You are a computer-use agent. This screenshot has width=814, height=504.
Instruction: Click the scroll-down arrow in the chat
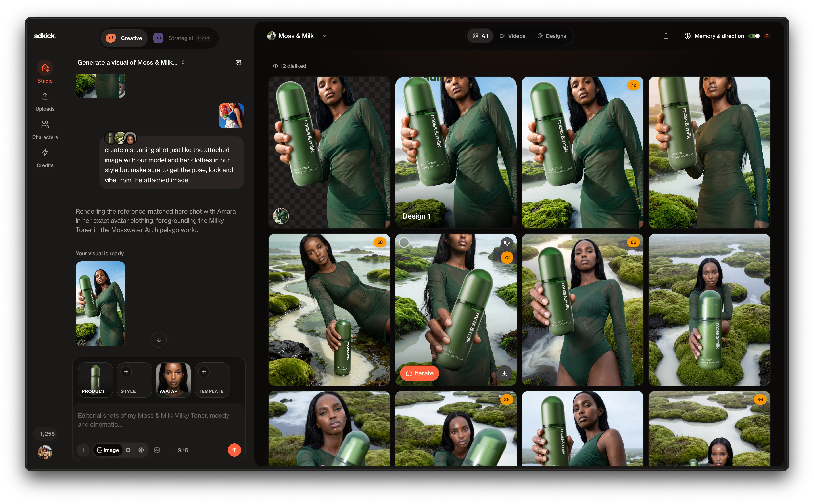click(x=159, y=340)
